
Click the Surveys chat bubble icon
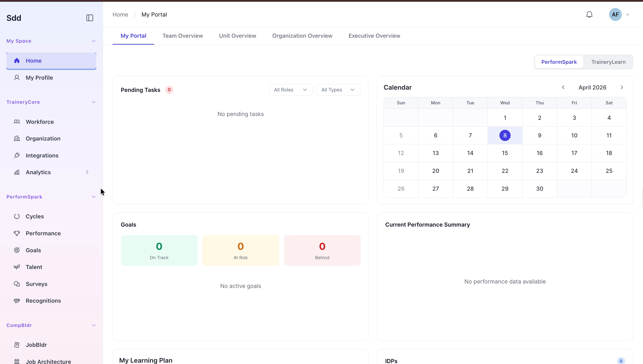pos(17,284)
